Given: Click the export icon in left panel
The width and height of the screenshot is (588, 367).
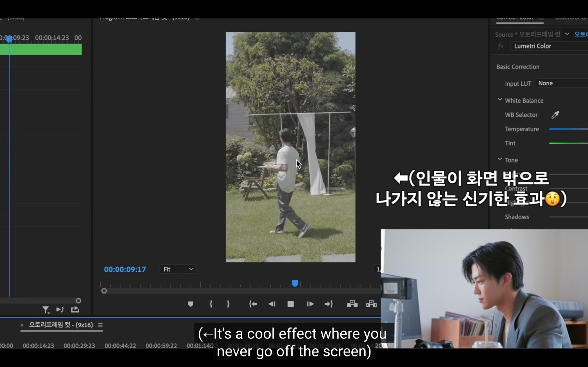Looking at the screenshot, I should [75, 309].
